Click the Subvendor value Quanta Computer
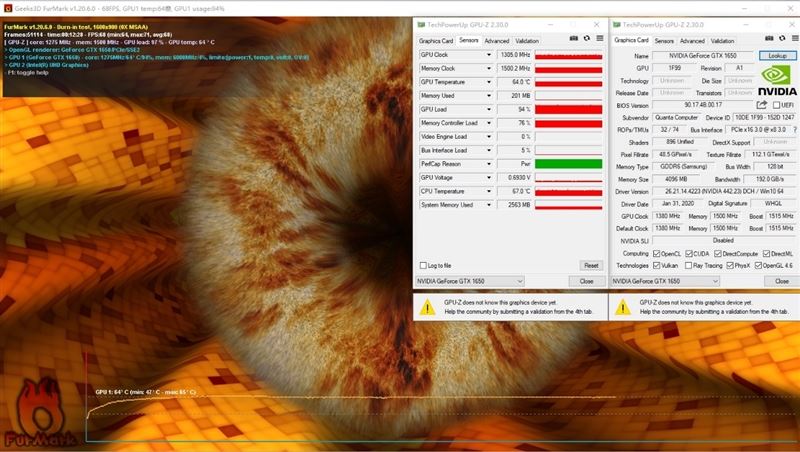This screenshot has height=452, width=800. coord(677,117)
